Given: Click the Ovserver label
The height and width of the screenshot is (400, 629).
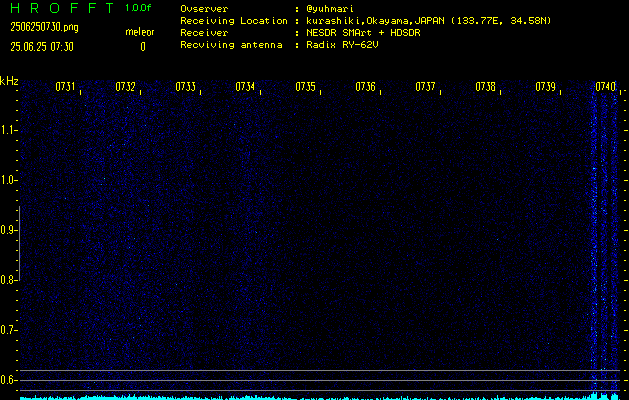Looking at the screenshot, I should (204, 9).
